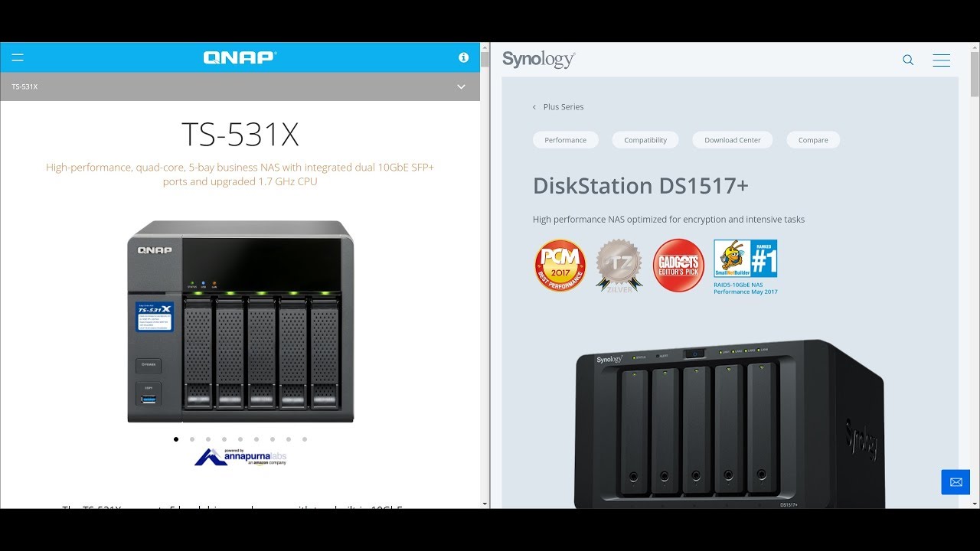Open Synology search
The height and width of the screenshot is (551, 980).
[908, 60]
